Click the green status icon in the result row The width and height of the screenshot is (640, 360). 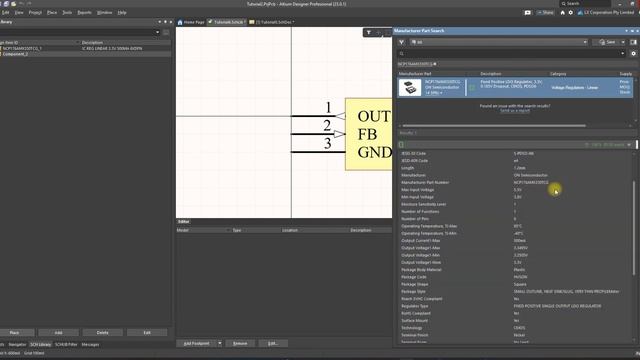[x=472, y=87]
